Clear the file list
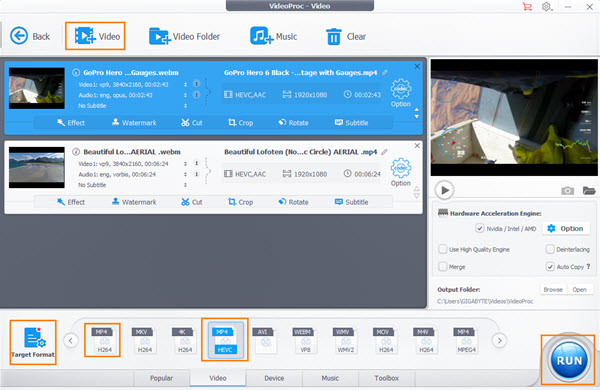The height and width of the screenshot is (390, 600). (346, 36)
